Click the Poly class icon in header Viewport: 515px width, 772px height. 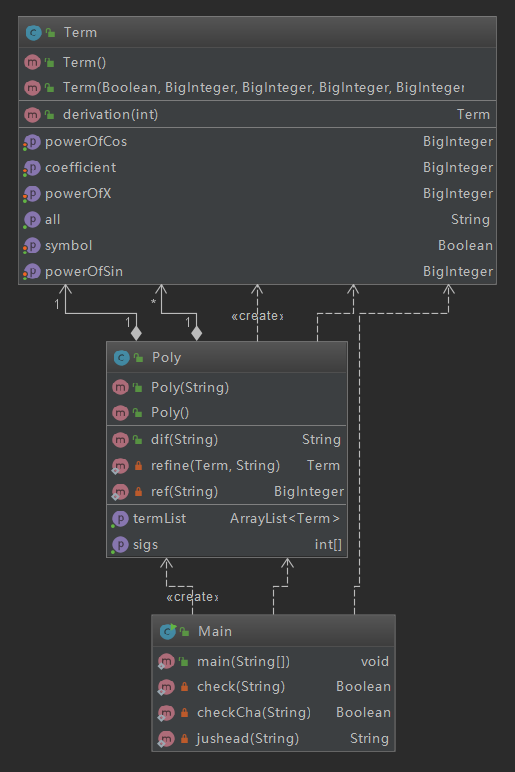[x=121, y=357]
